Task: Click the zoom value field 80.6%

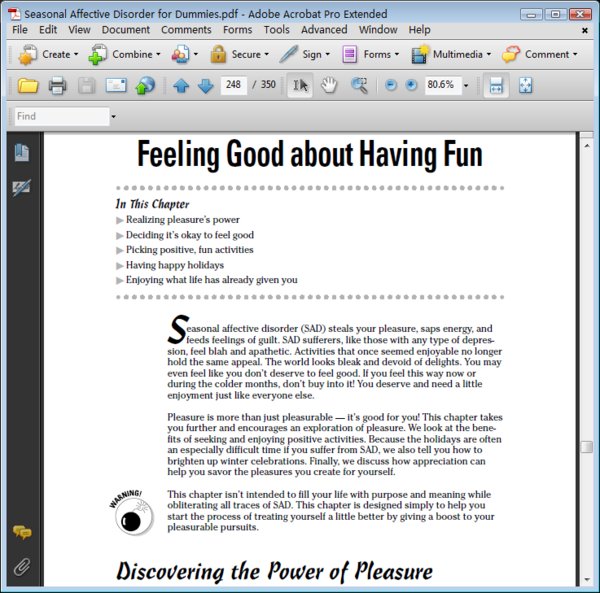Action: (442, 85)
